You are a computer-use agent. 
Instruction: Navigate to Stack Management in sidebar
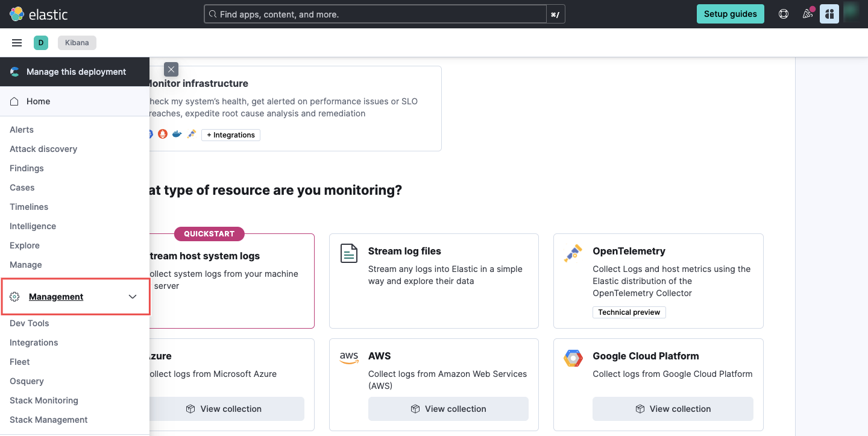coord(48,419)
